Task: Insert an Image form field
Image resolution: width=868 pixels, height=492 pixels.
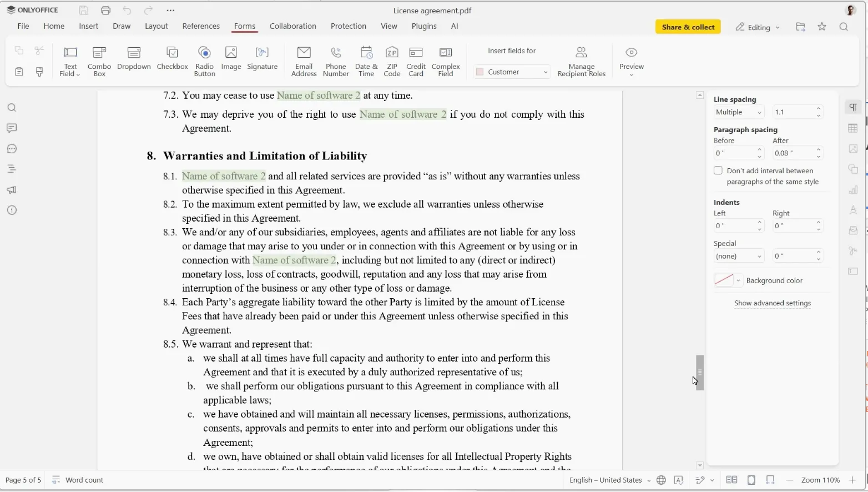Action: 231,59
